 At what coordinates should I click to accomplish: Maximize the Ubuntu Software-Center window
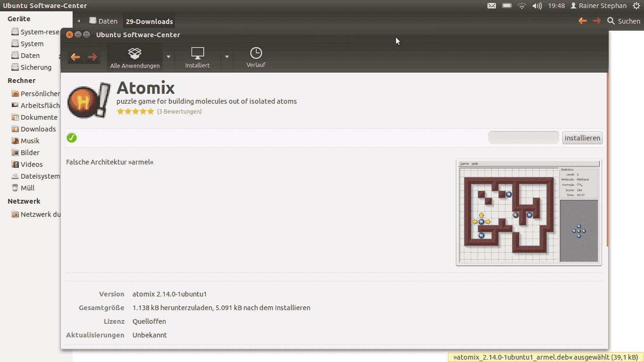click(87, 35)
